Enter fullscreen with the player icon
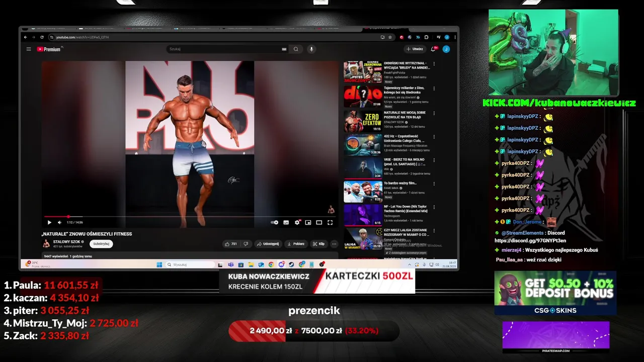644x362 pixels. point(330,222)
